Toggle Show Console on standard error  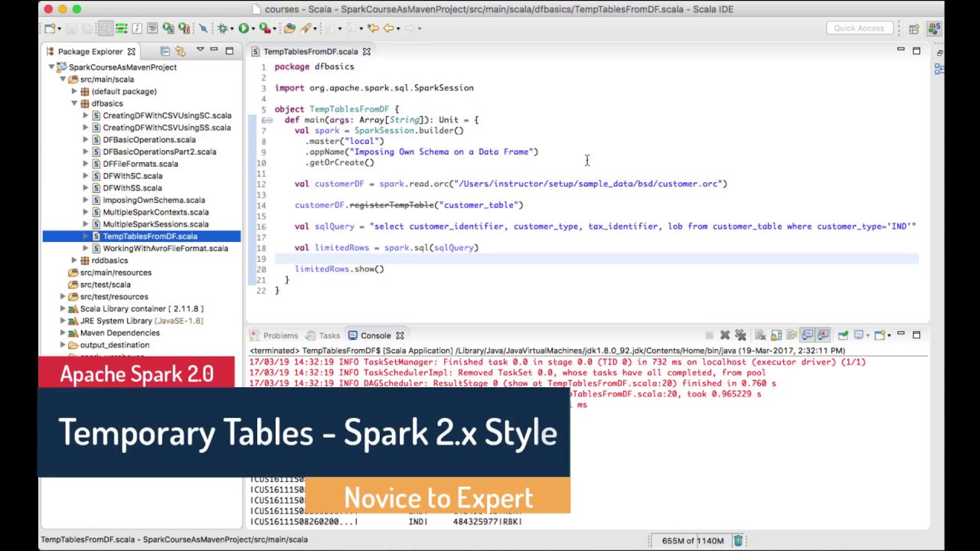click(822, 335)
